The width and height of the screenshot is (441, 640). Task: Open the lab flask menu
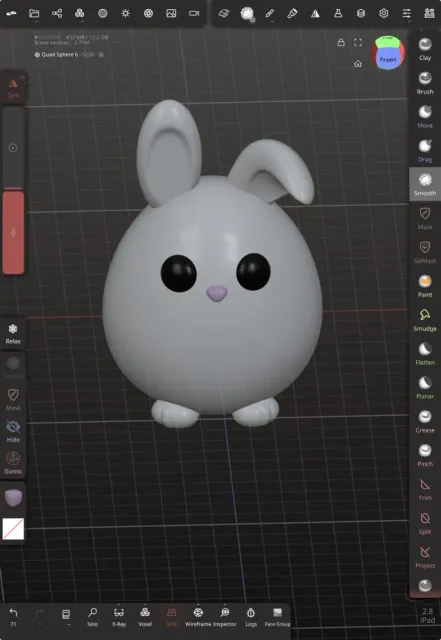tap(338, 13)
